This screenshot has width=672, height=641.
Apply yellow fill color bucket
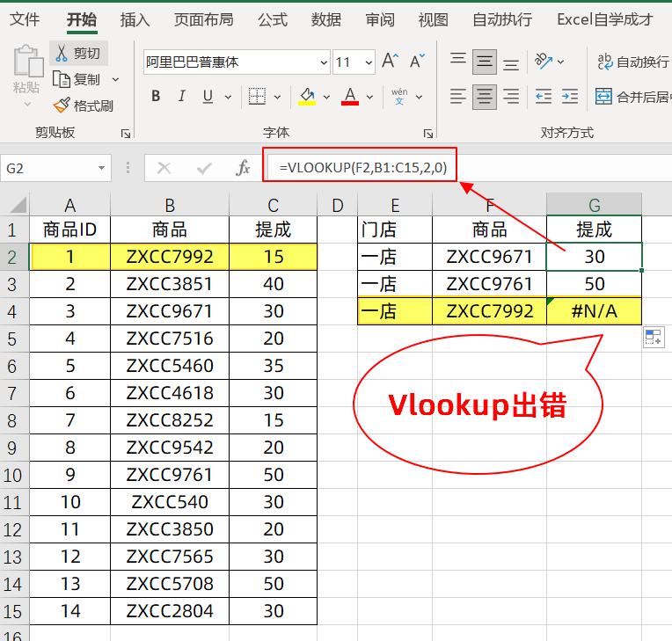(x=307, y=97)
